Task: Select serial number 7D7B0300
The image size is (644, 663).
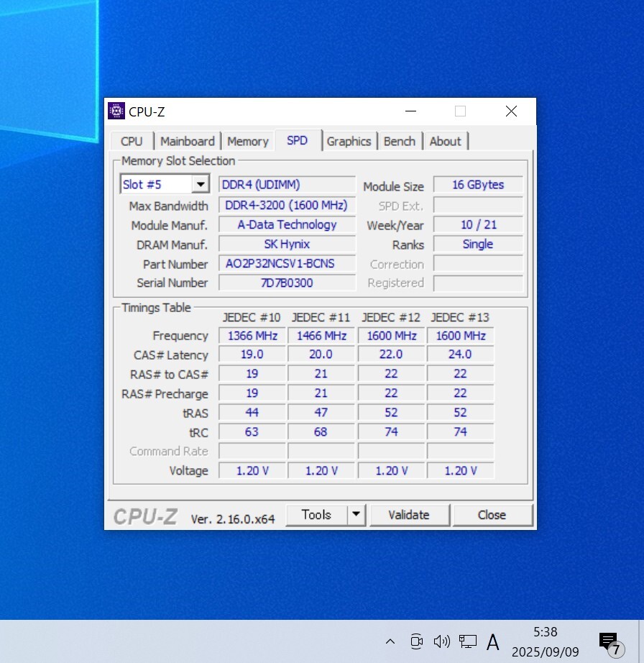Action: (287, 283)
